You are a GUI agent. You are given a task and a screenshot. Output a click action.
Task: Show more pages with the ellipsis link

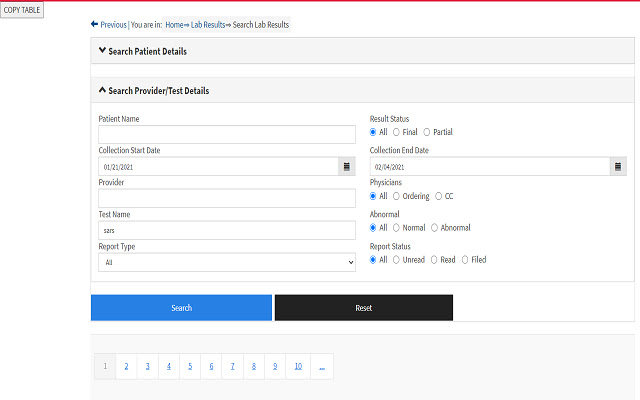[322, 367]
